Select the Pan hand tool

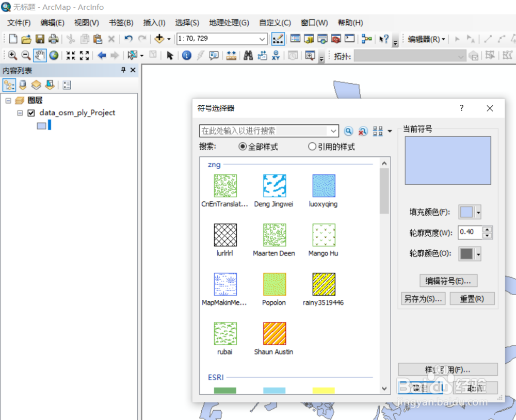tap(40, 55)
